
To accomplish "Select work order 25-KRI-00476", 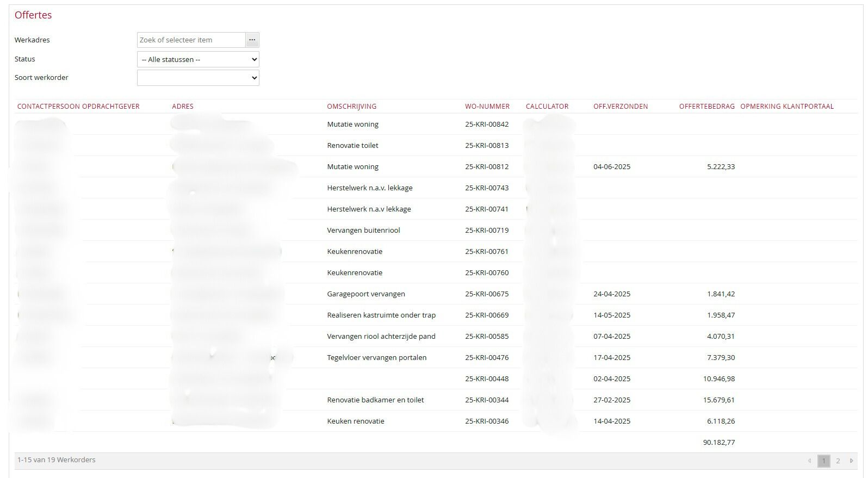I will pyautogui.click(x=487, y=358).
